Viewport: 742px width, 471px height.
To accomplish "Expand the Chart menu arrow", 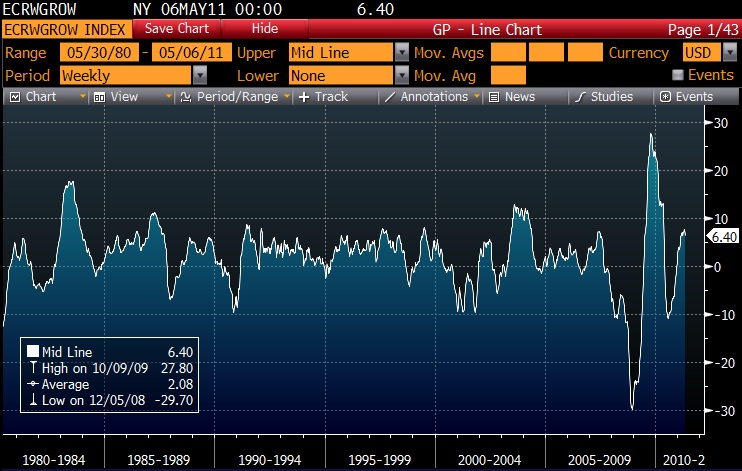I will point(83,97).
